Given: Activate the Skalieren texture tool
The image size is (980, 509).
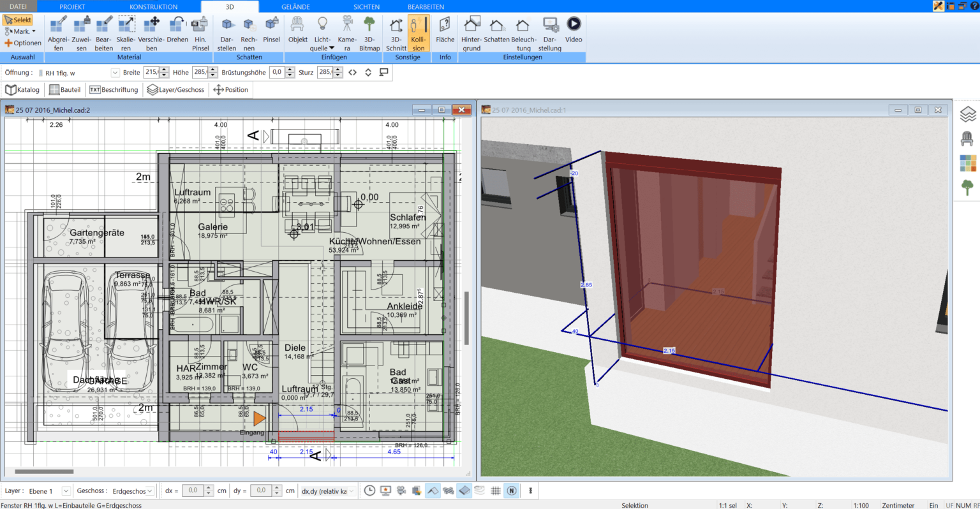Looking at the screenshot, I should [x=126, y=33].
